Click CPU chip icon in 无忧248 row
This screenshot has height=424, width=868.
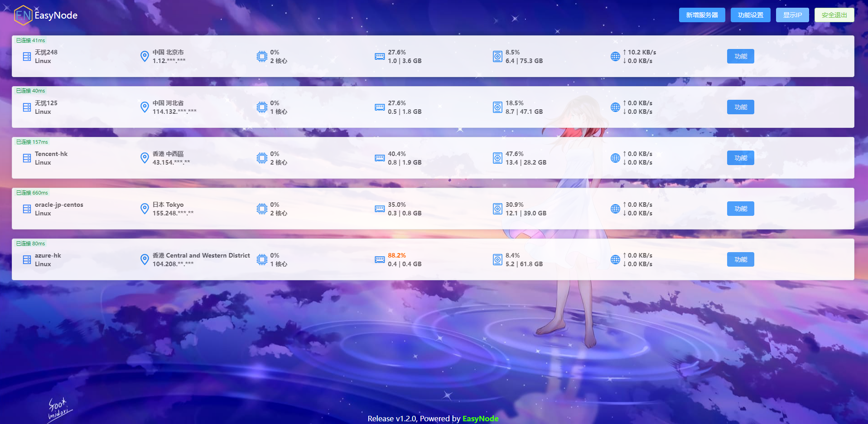(262, 57)
